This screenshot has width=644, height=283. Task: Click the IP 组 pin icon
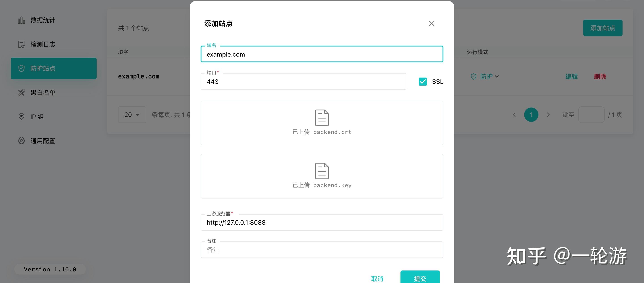point(21,116)
